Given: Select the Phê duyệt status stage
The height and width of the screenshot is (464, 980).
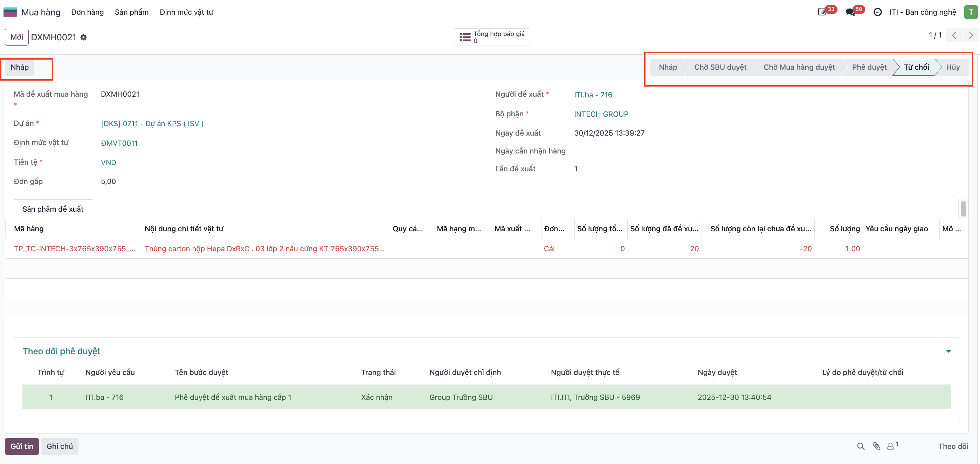Looking at the screenshot, I should pyautogui.click(x=869, y=67).
